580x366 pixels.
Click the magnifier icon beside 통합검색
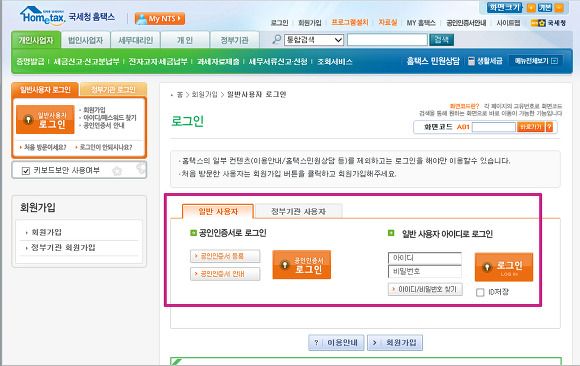[276, 39]
